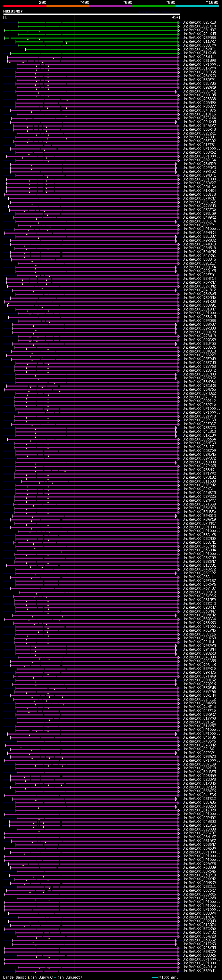Click hit UniRef100_P80877
This screenshot has width=222, height=980.
pyautogui.click(x=199, y=106)
